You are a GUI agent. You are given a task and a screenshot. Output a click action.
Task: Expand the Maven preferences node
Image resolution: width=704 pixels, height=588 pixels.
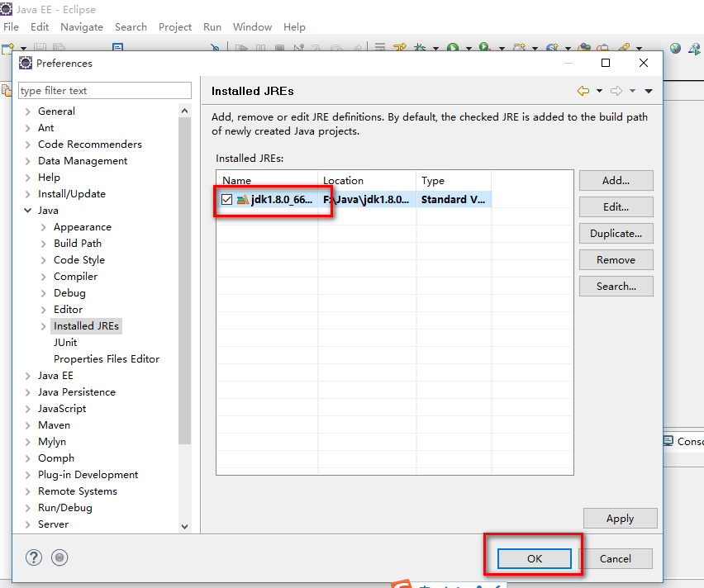[x=28, y=425]
